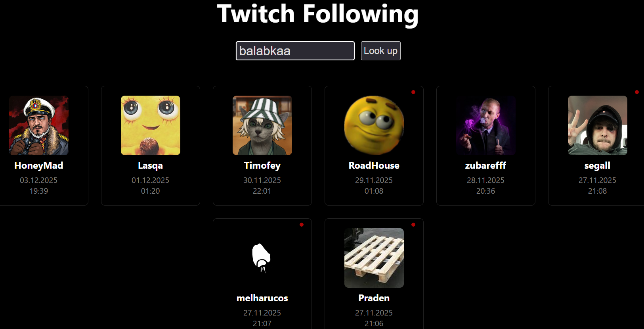Select the Praden channel name
Screen dimensions: 644x329
[374, 298]
